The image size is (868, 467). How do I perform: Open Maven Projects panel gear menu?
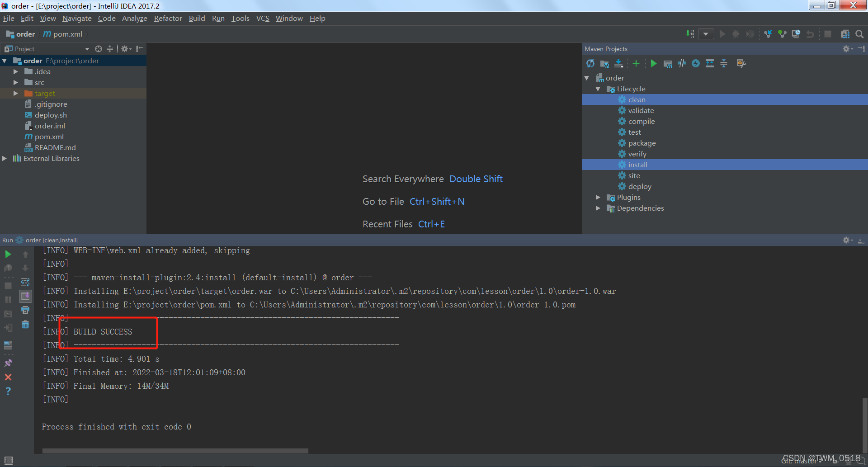pos(847,49)
